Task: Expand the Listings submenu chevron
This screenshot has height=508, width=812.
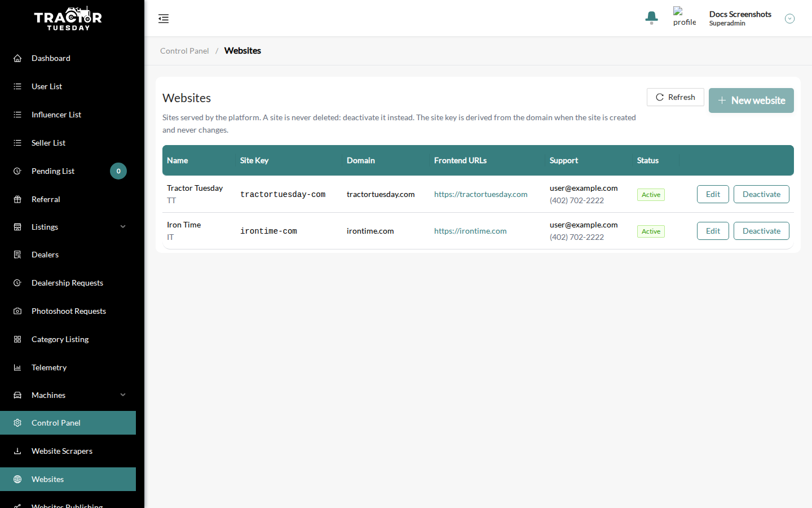Action: pos(123,227)
